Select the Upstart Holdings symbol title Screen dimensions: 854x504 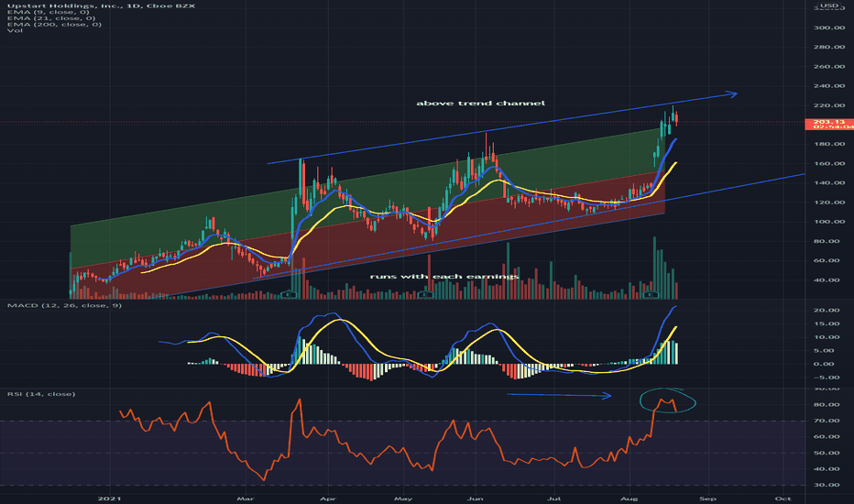(101, 5)
